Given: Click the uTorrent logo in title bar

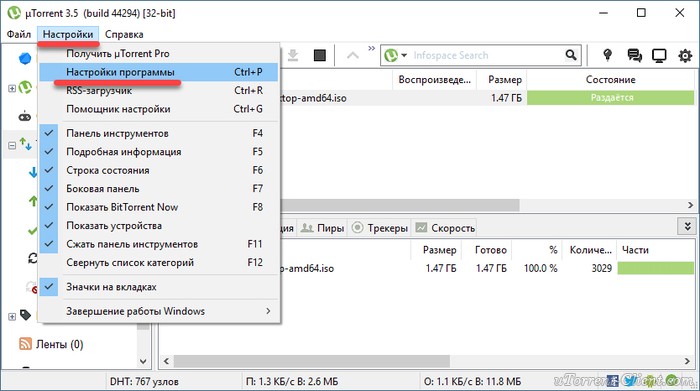Looking at the screenshot, I should click(14, 12).
